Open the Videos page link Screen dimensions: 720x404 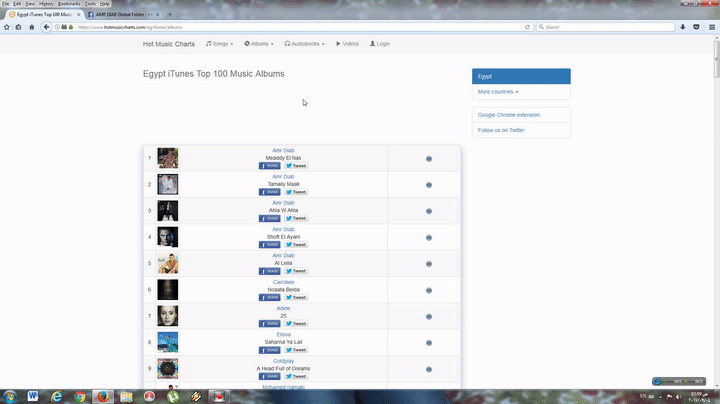coord(347,44)
